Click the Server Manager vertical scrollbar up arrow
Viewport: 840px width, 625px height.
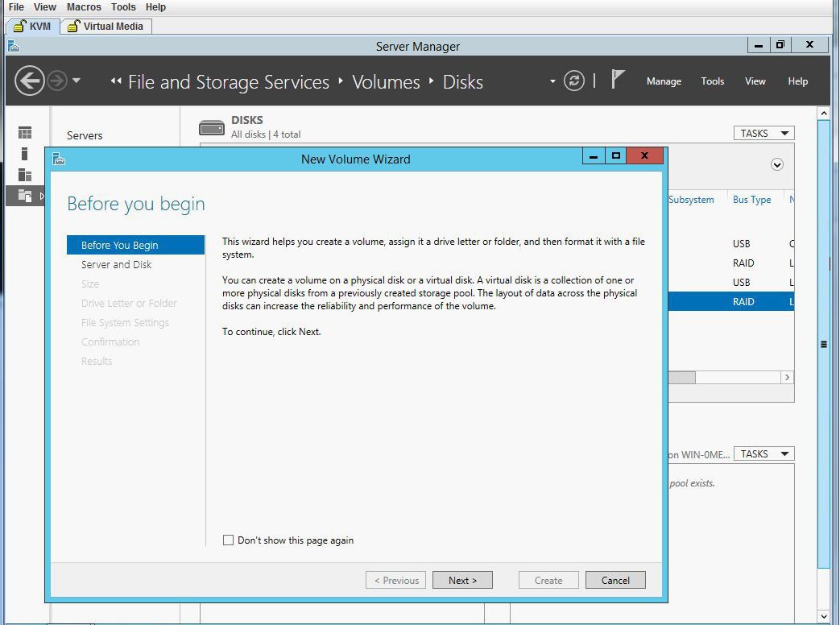[823, 113]
